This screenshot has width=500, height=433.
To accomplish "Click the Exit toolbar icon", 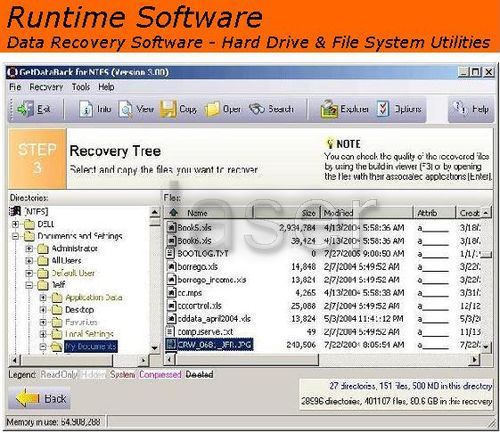I will coord(26,109).
